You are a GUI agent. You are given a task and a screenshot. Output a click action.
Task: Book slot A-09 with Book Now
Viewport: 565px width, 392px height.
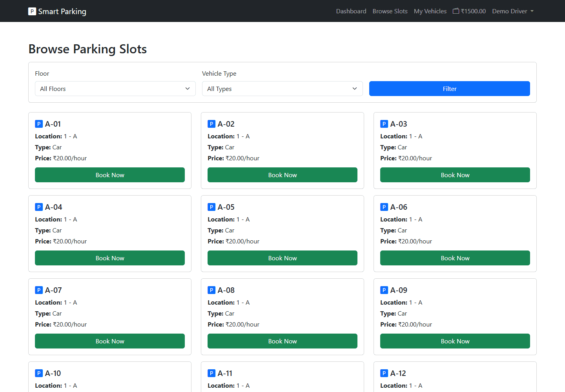point(455,341)
